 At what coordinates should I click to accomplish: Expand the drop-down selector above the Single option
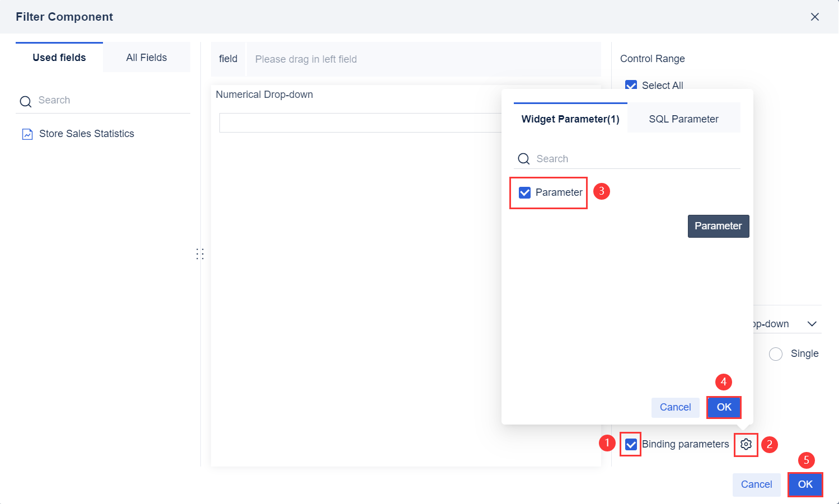(812, 323)
